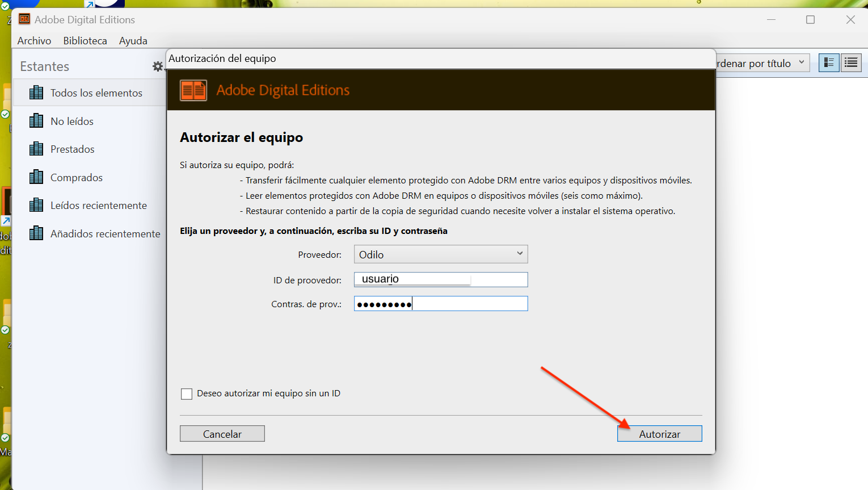The image size is (868, 490).
Task: Click the 'Autorización del equipo' dialog title
Action: point(222,58)
